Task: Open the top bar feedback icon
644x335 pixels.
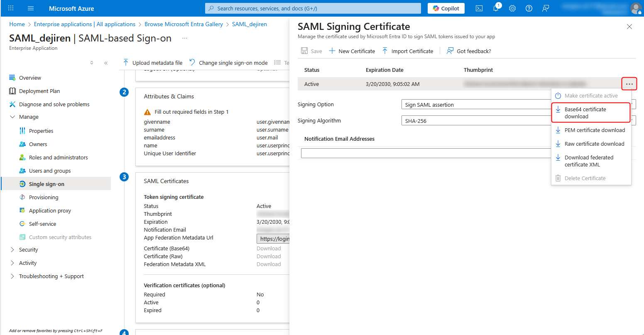Action: (x=546, y=8)
